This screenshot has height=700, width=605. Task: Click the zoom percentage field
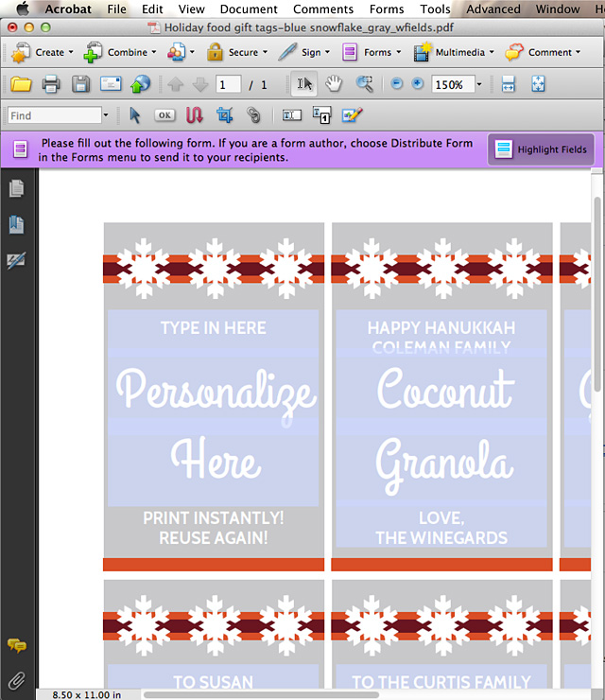click(453, 84)
